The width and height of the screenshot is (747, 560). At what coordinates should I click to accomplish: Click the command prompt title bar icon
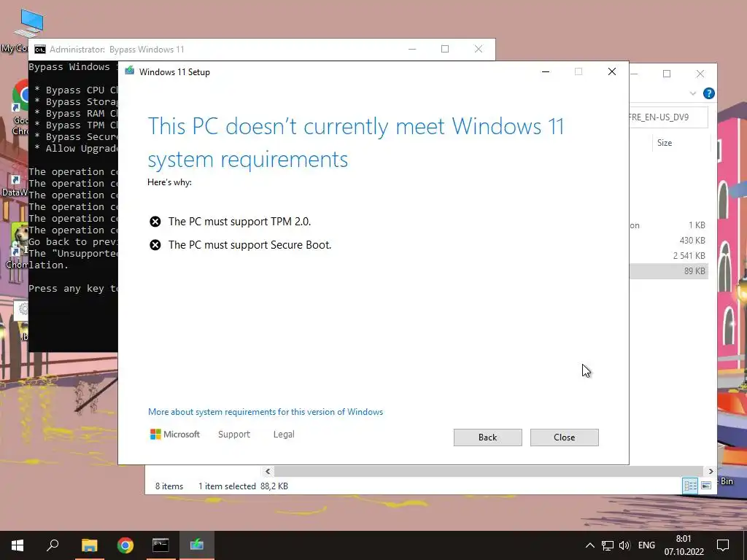40,50
